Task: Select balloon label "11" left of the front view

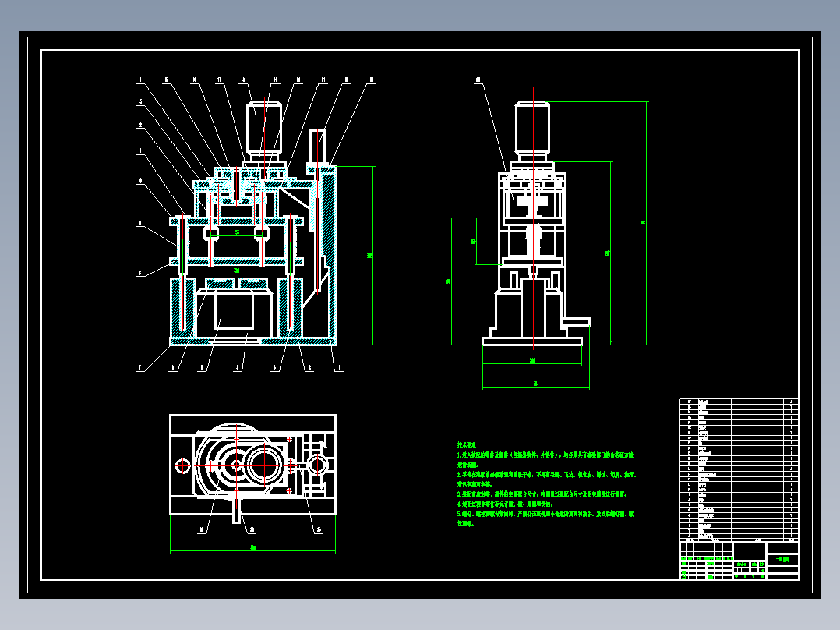Action: [x=139, y=151]
